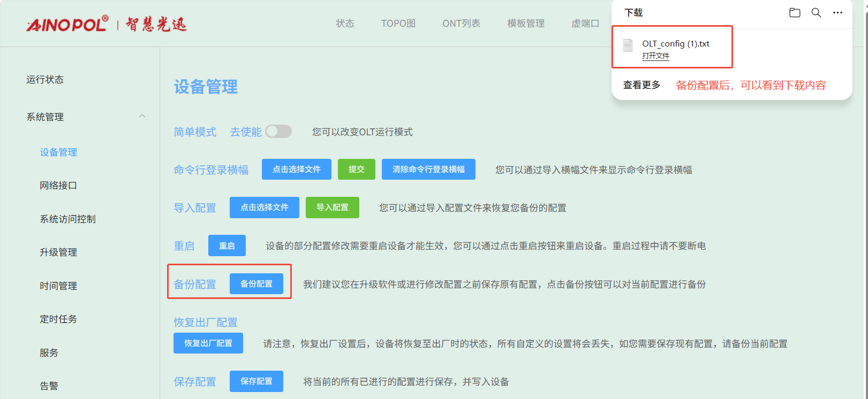868x399 pixels.
Task: Open the 模板管理 tab
Action: (x=526, y=24)
